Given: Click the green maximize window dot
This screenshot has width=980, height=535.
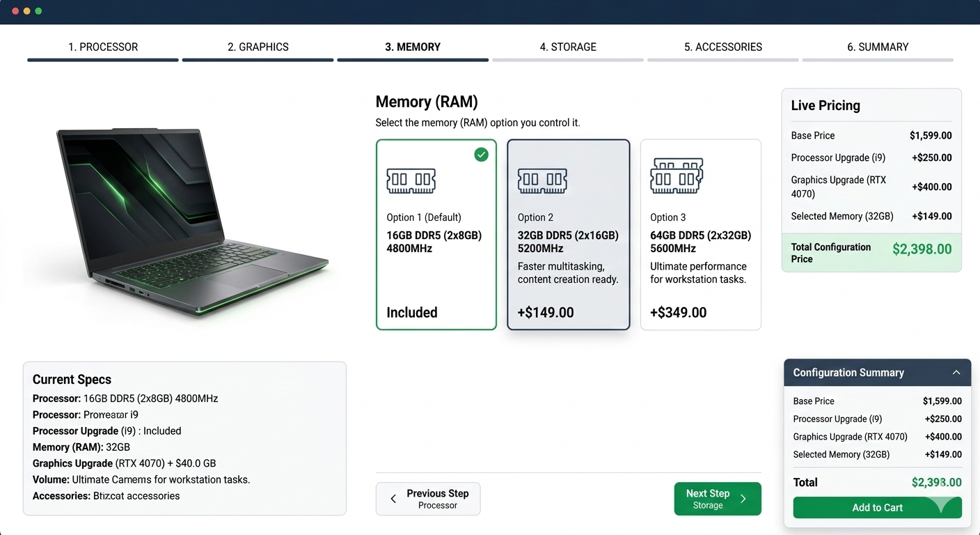Looking at the screenshot, I should [x=38, y=11].
